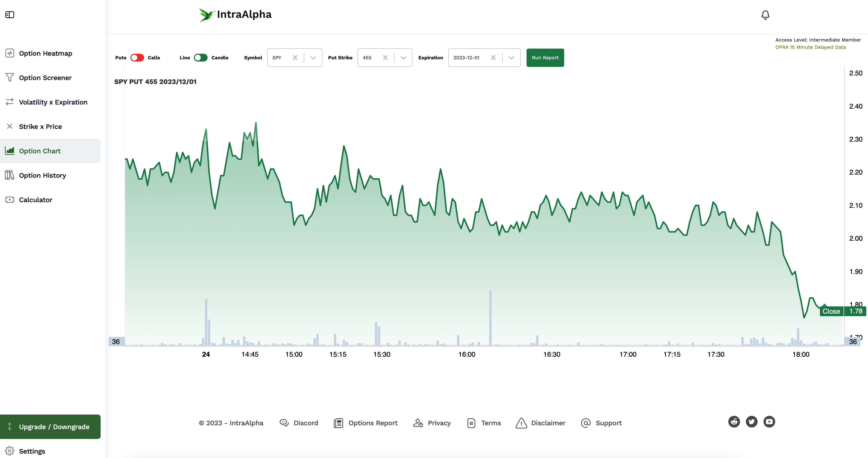
Task: Open the options Calculator
Action: 36,199
